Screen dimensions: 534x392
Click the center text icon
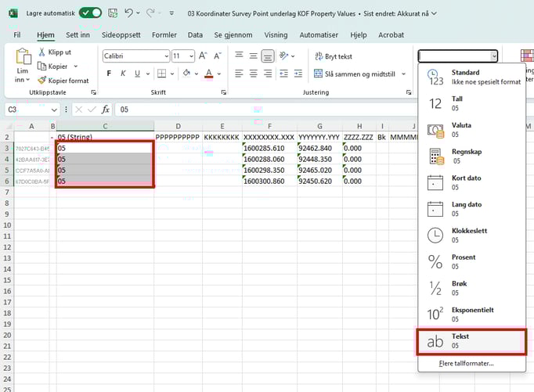(x=254, y=74)
